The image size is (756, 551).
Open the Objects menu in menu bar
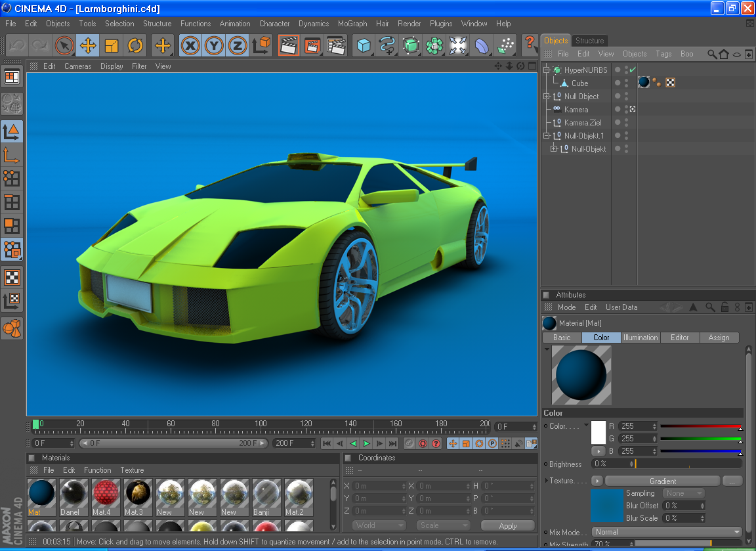click(58, 24)
